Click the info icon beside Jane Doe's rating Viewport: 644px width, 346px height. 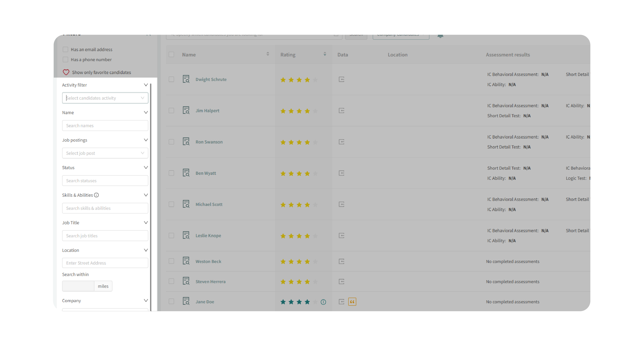pyautogui.click(x=323, y=302)
